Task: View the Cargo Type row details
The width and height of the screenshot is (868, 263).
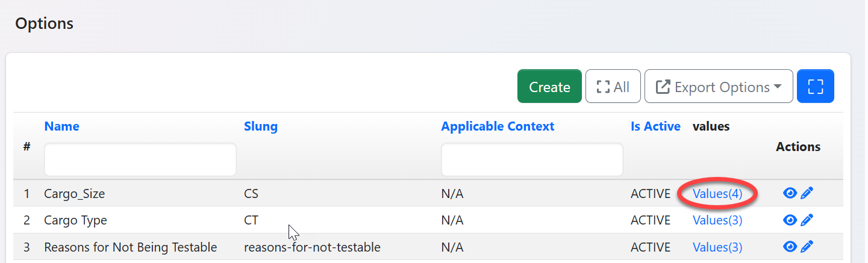Action: [x=789, y=220]
